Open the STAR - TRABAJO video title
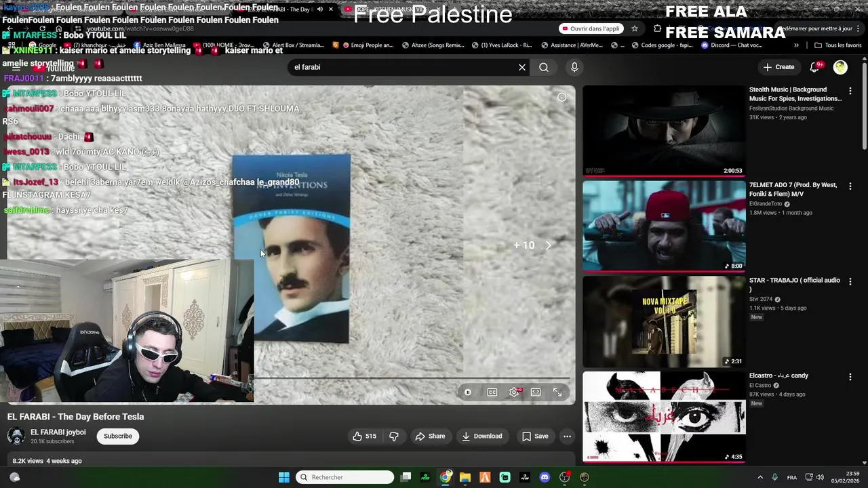The height and width of the screenshot is (488, 868). coord(795,285)
